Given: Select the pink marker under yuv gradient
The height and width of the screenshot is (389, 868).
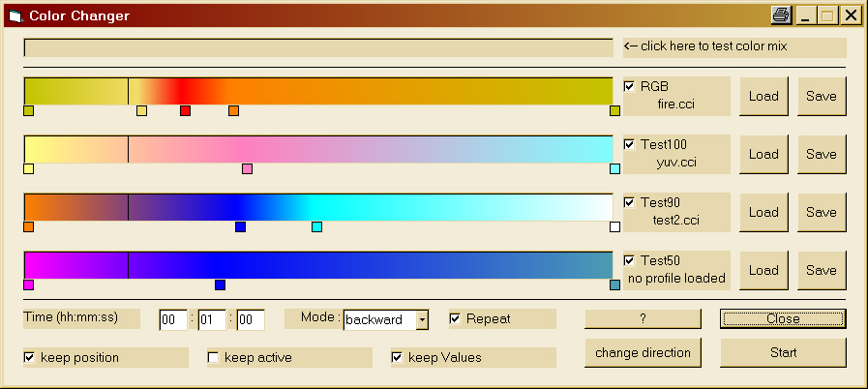Looking at the screenshot, I should (x=247, y=169).
